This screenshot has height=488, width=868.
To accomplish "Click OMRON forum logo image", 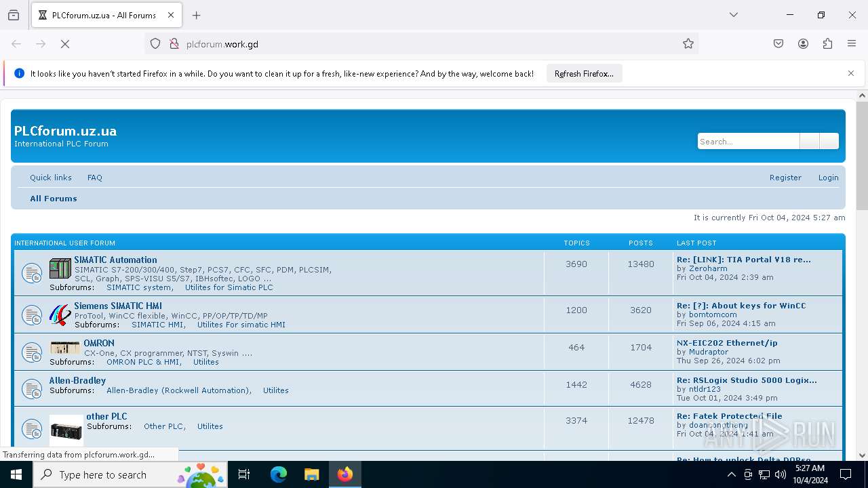I will click(65, 348).
